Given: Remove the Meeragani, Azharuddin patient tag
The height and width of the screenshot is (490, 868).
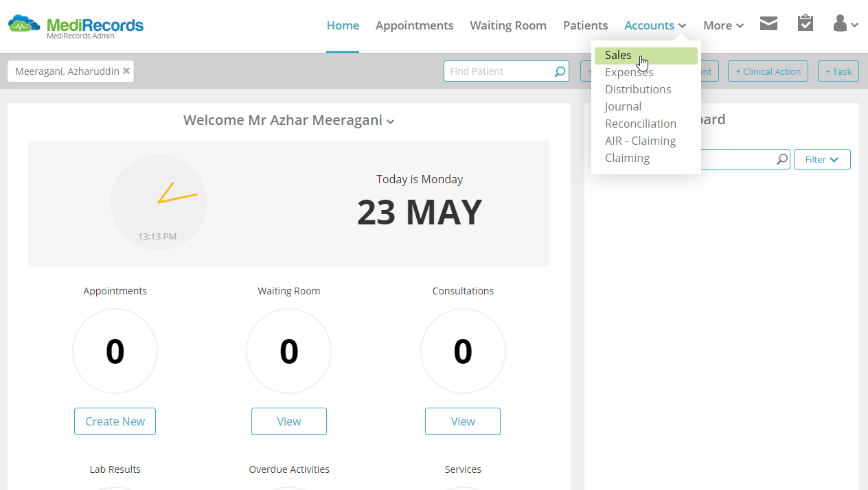Looking at the screenshot, I should coord(126,71).
